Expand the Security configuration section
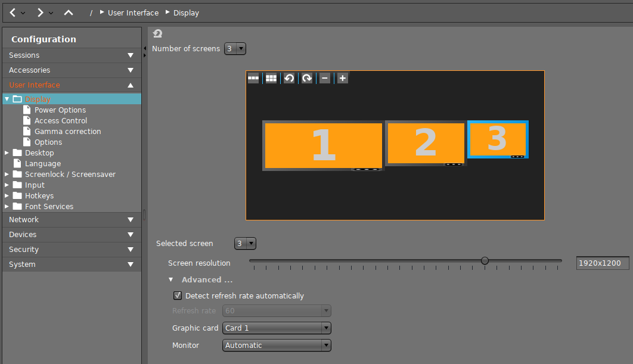Viewport: 633px width, 364px height. click(x=71, y=249)
